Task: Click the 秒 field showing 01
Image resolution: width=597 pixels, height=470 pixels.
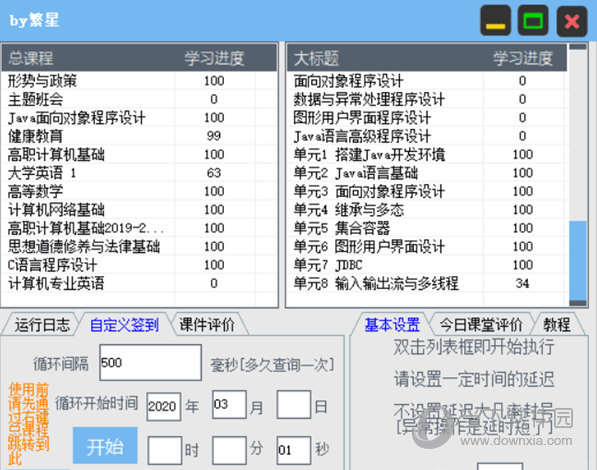Action: (294, 450)
